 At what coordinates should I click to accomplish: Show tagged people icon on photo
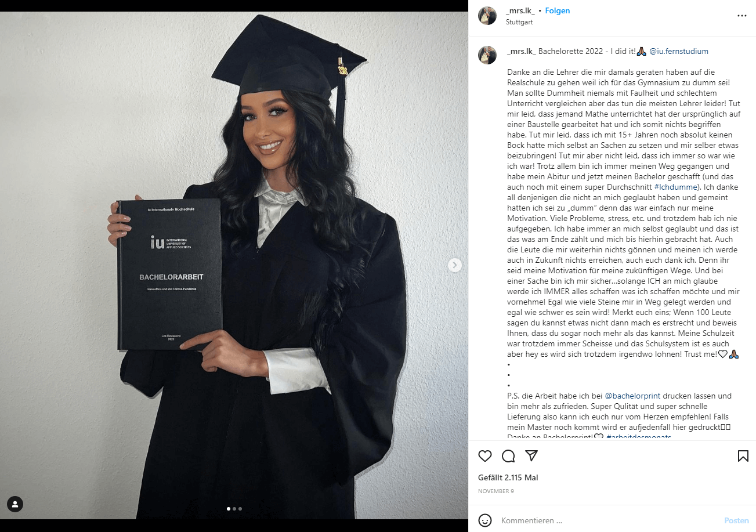(15, 504)
